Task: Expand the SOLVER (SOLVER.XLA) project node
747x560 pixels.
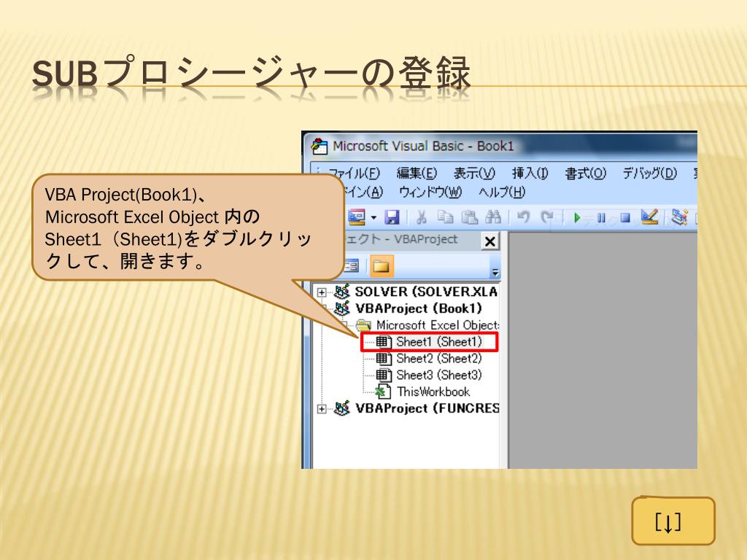Action: pyautogui.click(x=322, y=292)
